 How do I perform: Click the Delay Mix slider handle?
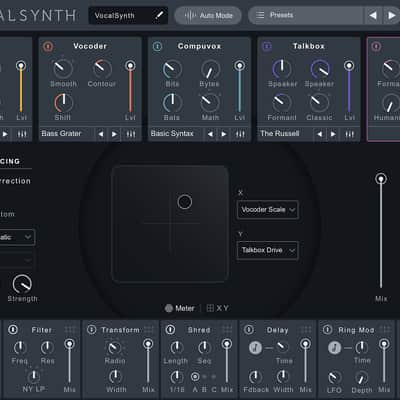coord(305,344)
